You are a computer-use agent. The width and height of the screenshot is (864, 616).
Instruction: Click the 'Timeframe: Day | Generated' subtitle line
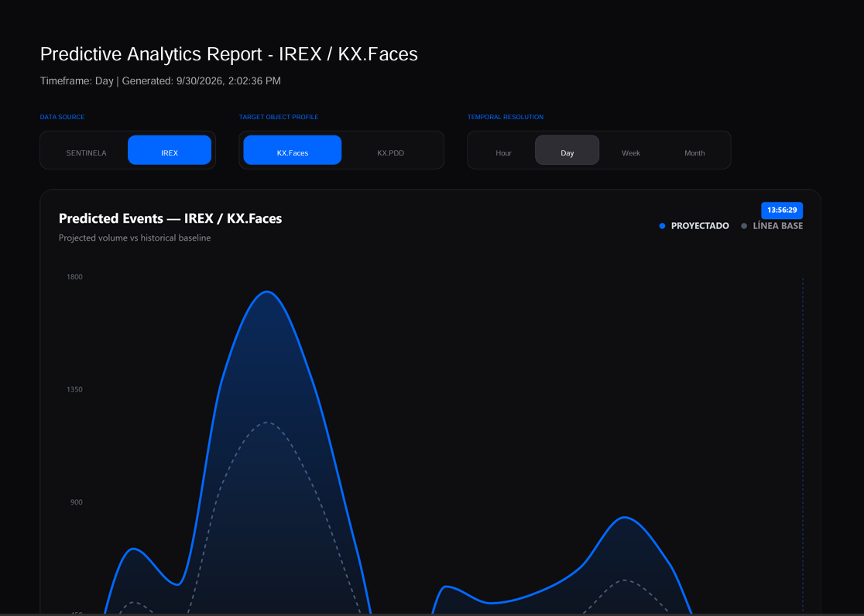point(160,81)
